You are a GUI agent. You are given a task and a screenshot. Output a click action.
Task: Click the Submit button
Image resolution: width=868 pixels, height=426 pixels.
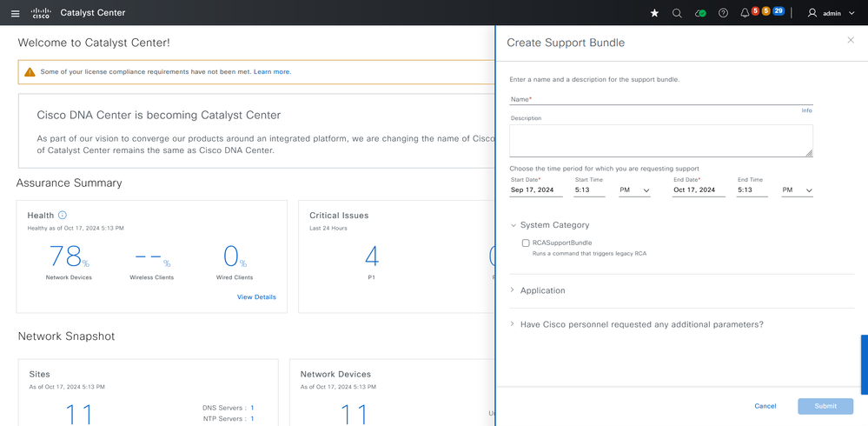point(825,406)
